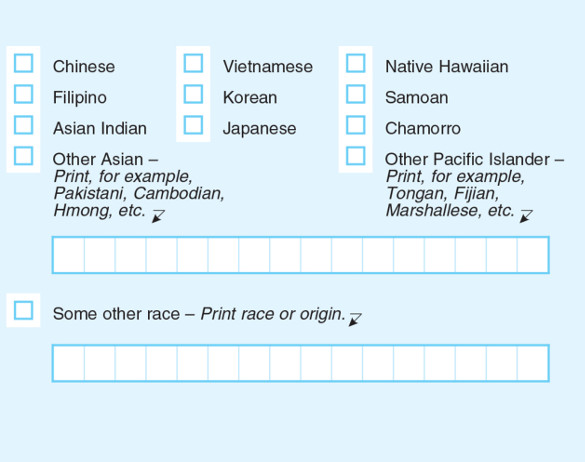Click the Native Hawaiian label text
The height and width of the screenshot is (462, 585).
447,66
